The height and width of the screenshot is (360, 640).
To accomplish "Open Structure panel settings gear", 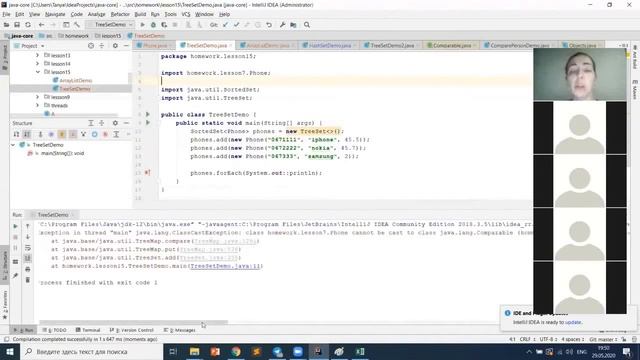I will 115,123.
